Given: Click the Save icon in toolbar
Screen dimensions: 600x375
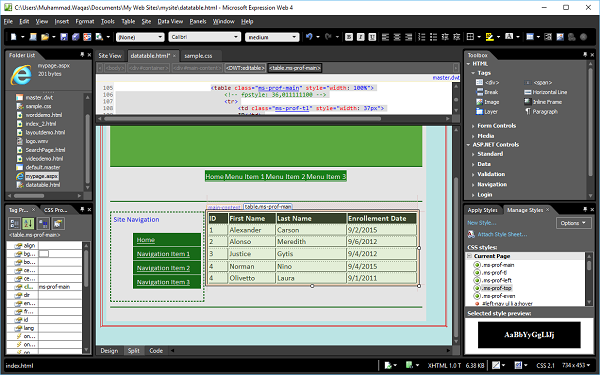Looking at the screenshot, I should coord(64,37).
